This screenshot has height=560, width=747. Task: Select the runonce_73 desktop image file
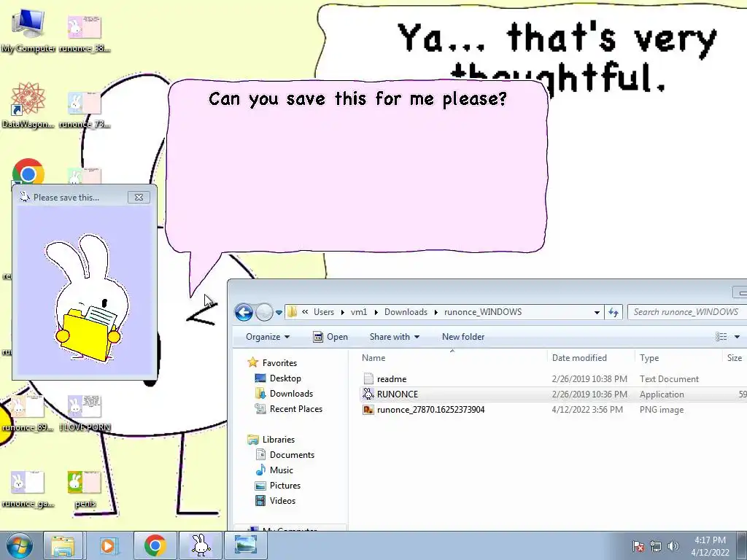(85, 111)
